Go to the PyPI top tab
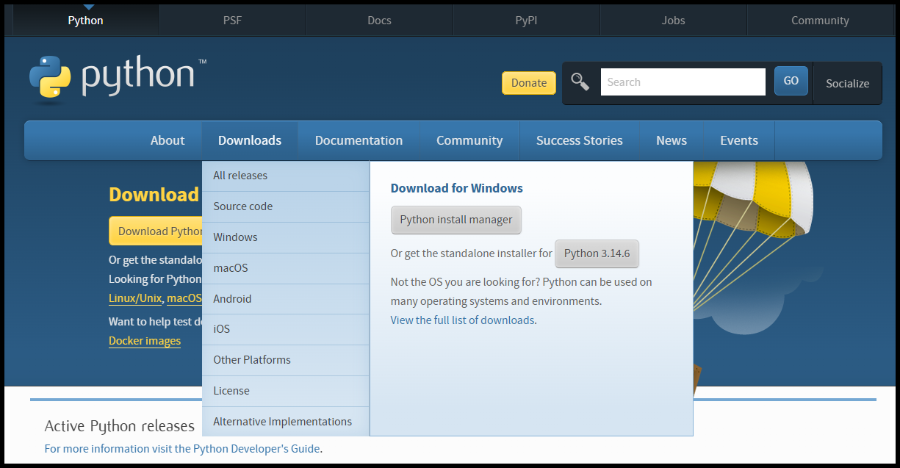900x468 pixels. (526, 20)
